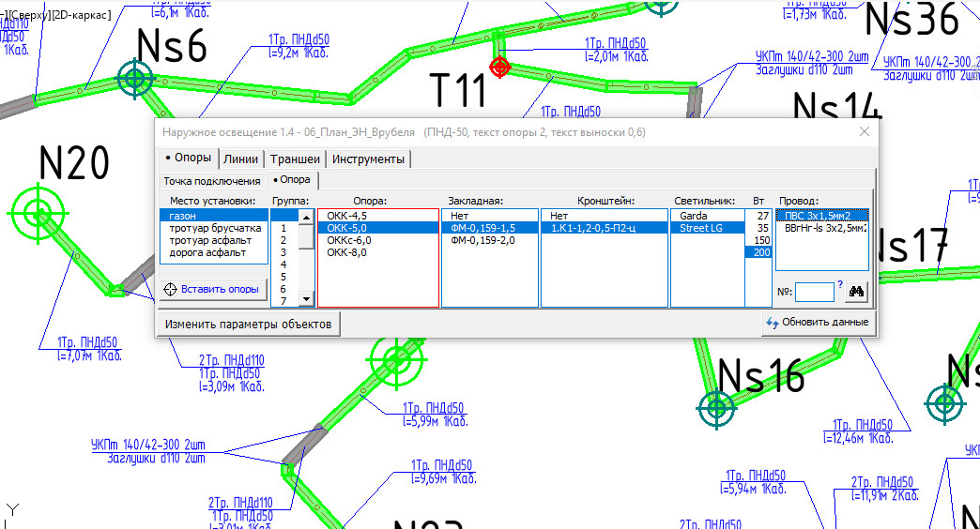Click the crosshair icon on Вставить опоры

point(170,289)
